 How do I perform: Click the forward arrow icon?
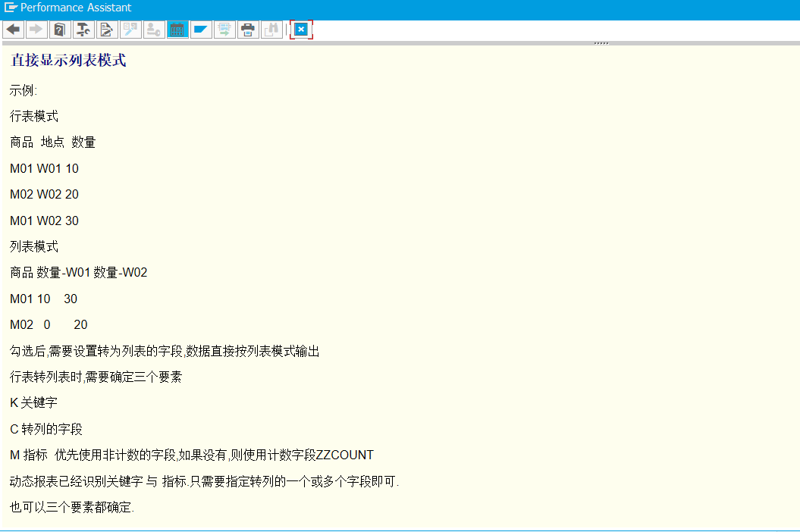[36, 30]
